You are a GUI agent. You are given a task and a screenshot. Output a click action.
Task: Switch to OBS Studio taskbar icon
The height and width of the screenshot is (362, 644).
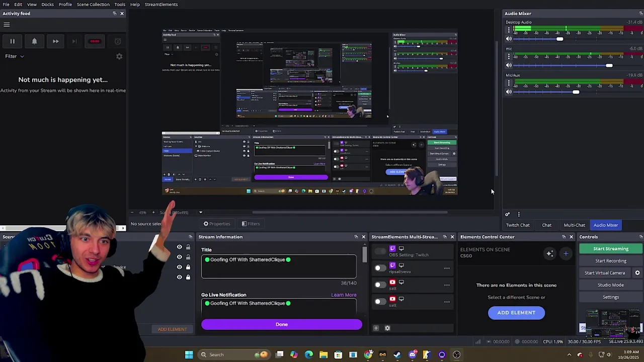tap(456, 354)
